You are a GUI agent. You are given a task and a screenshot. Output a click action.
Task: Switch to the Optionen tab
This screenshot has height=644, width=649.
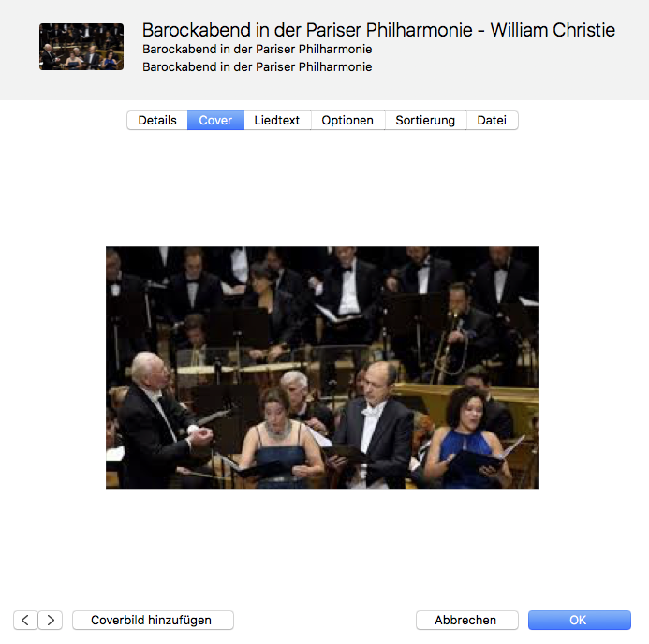click(347, 120)
